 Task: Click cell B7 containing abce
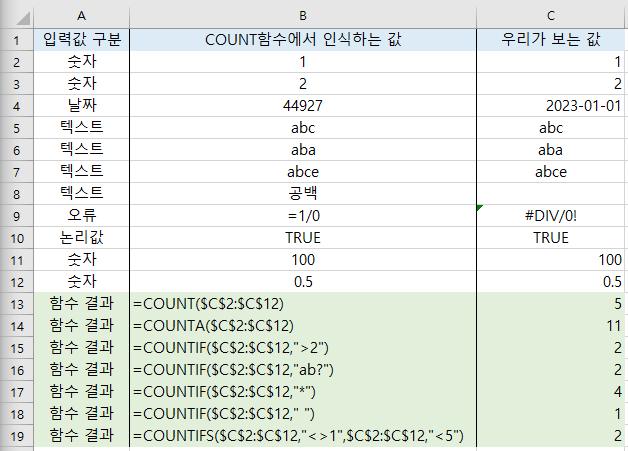[303, 172]
